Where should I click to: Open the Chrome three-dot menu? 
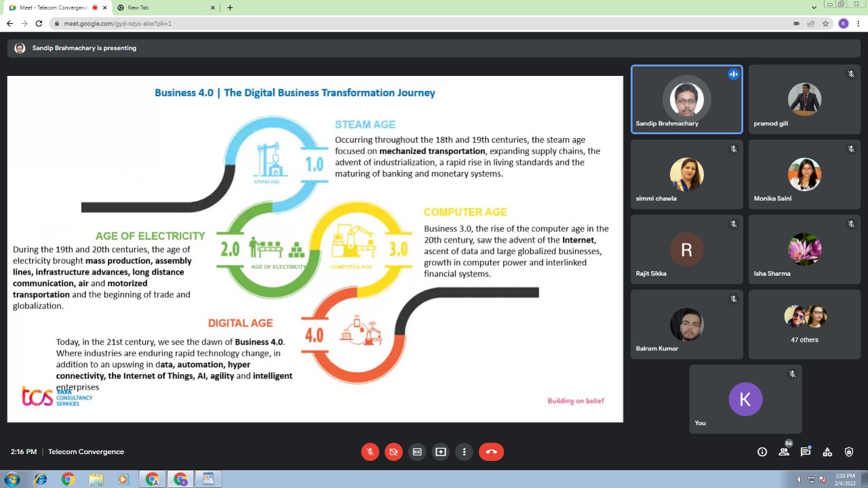(859, 23)
